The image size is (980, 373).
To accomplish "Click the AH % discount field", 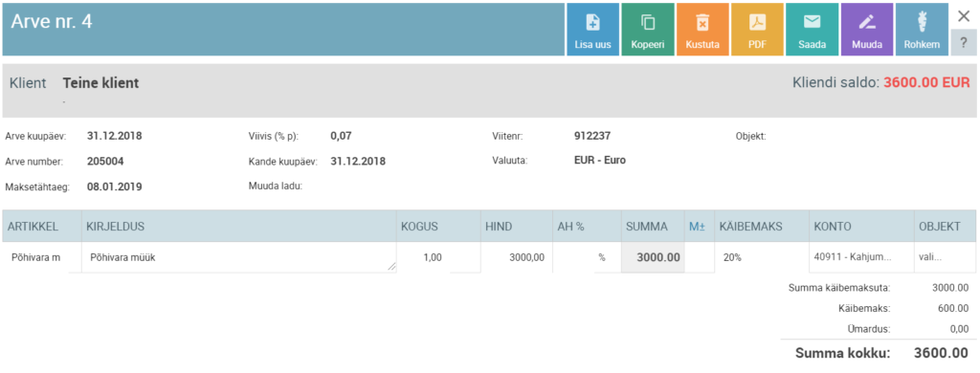I will click(x=587, y=257).
